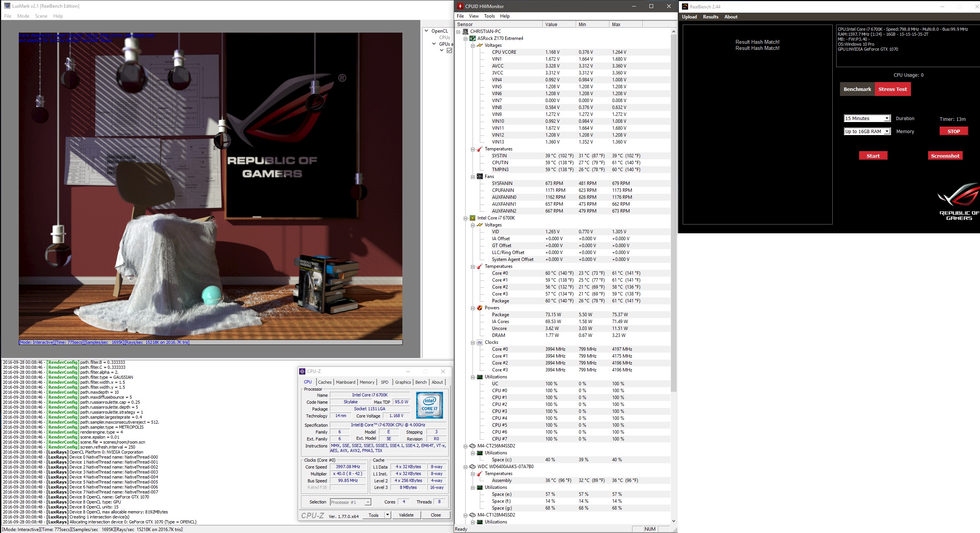Open the 15 Minutes duration dropdown
This screenshot has height=533, width=980.
click(x=887, y=119)
